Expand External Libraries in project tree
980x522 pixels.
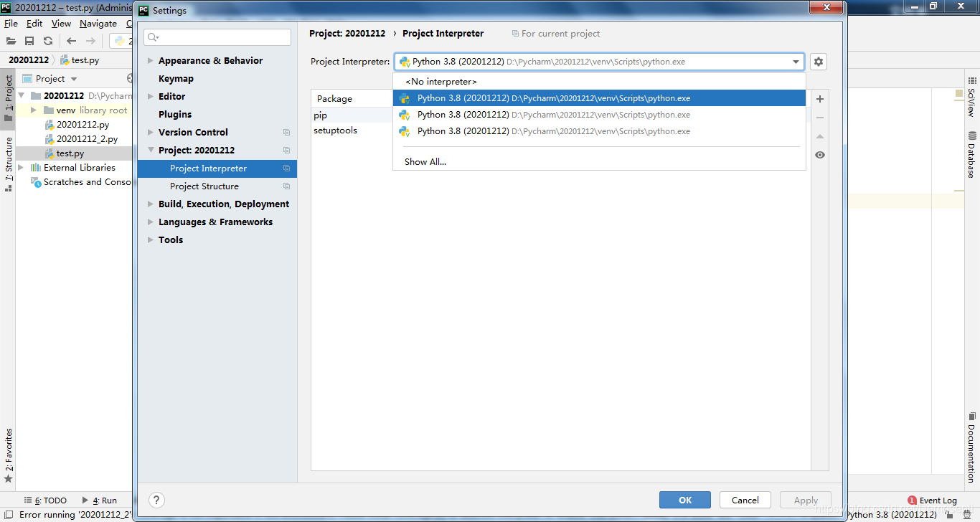pyautogui.click(x=21, y=168)
